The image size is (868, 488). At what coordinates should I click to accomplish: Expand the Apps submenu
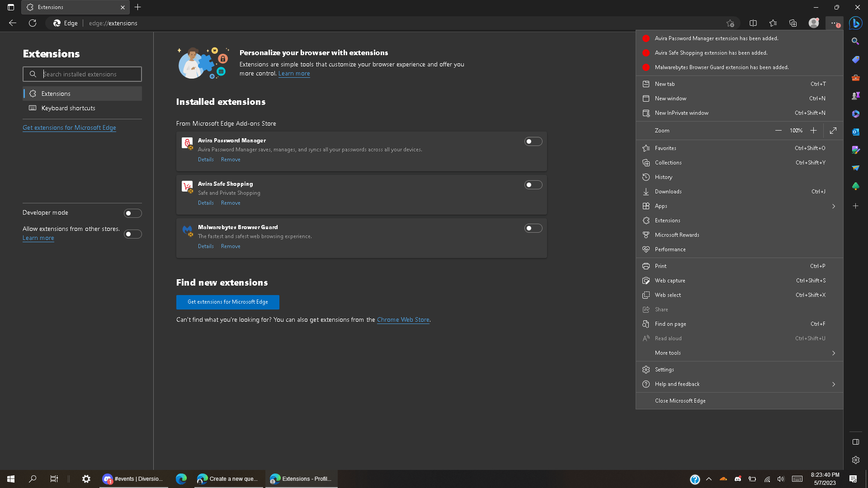click(833, 206)
